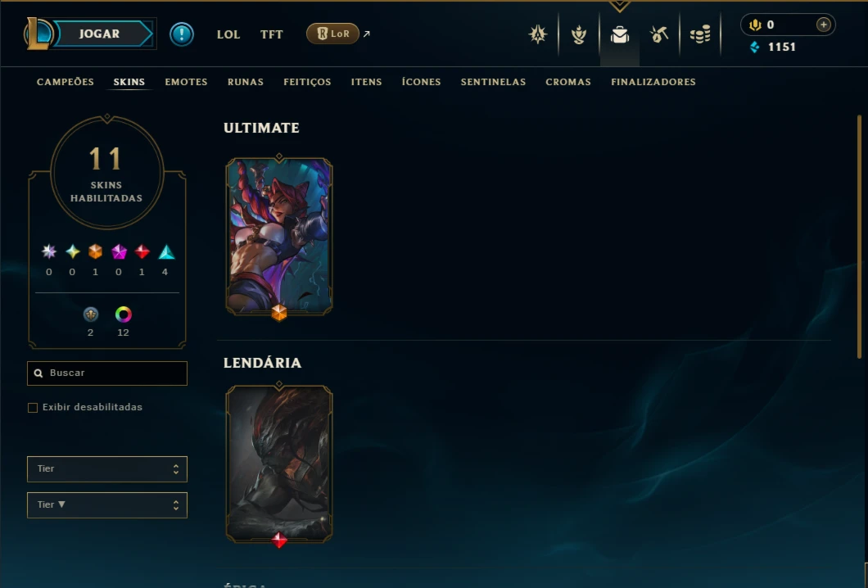Click the JOGAR play button
The height and width of the screenshot is (588, 868).
point(100,34)
